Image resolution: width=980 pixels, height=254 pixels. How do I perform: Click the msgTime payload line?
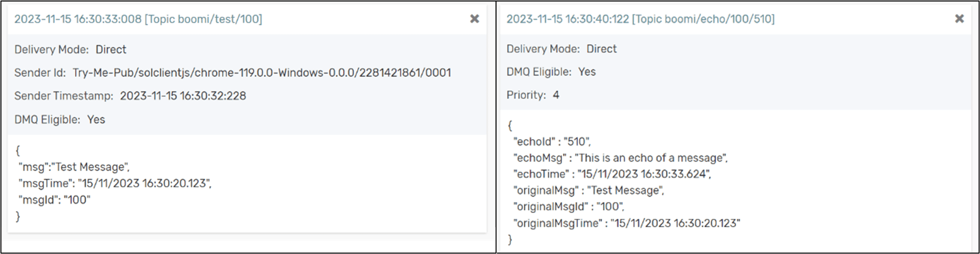[x=115, y=183]
